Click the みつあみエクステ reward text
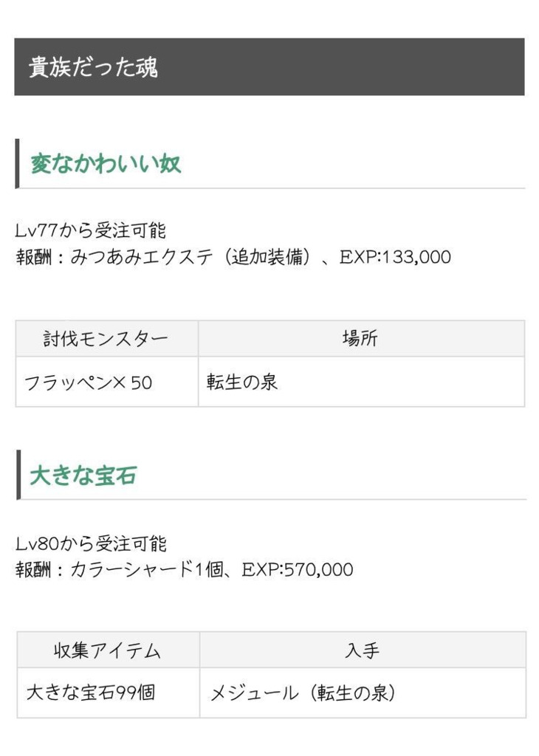 point(142,257)
